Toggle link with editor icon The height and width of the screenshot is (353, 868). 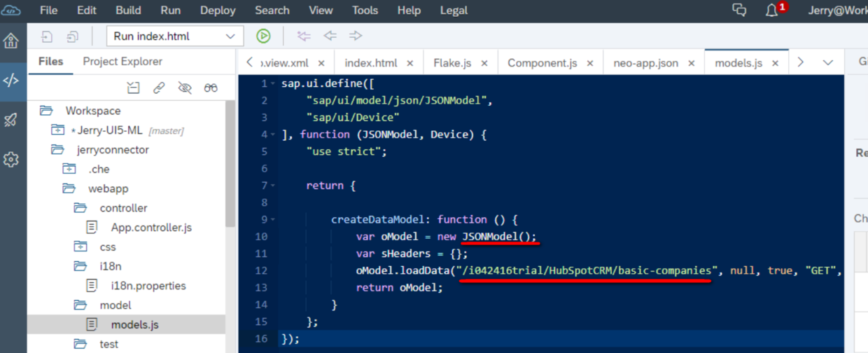point(159,88)
